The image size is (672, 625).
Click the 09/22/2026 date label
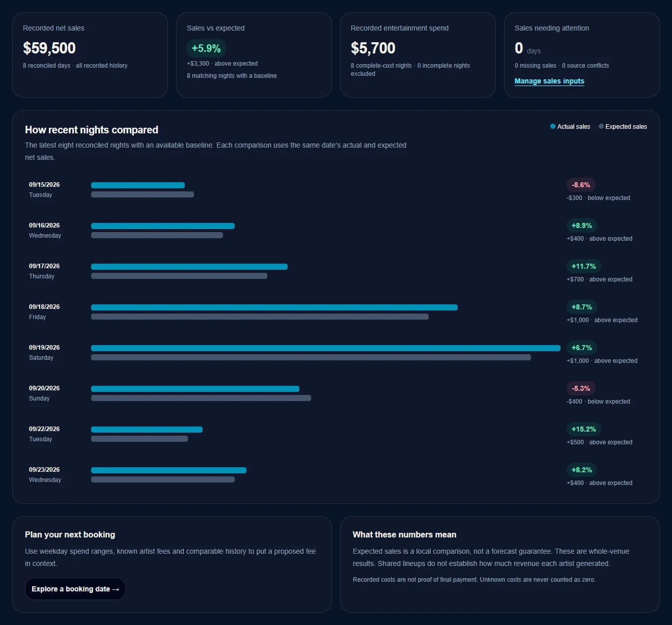point(44,429)
